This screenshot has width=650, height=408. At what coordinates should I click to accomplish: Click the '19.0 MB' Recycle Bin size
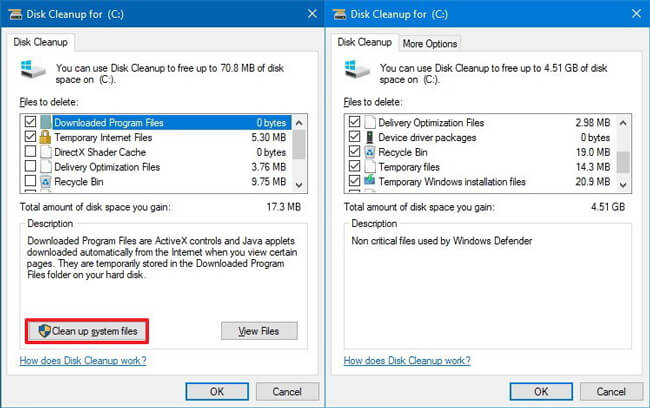pos(593,152)
